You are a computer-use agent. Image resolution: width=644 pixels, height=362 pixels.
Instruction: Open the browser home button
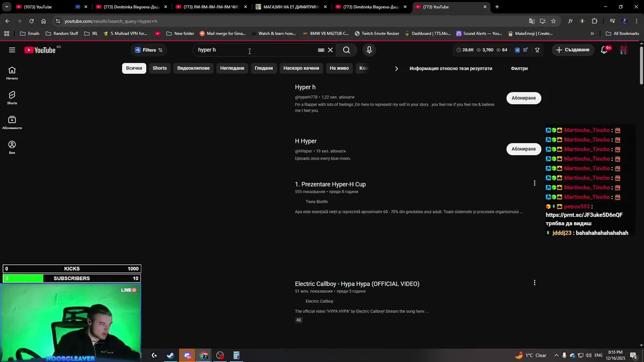(x=44, y=21)
